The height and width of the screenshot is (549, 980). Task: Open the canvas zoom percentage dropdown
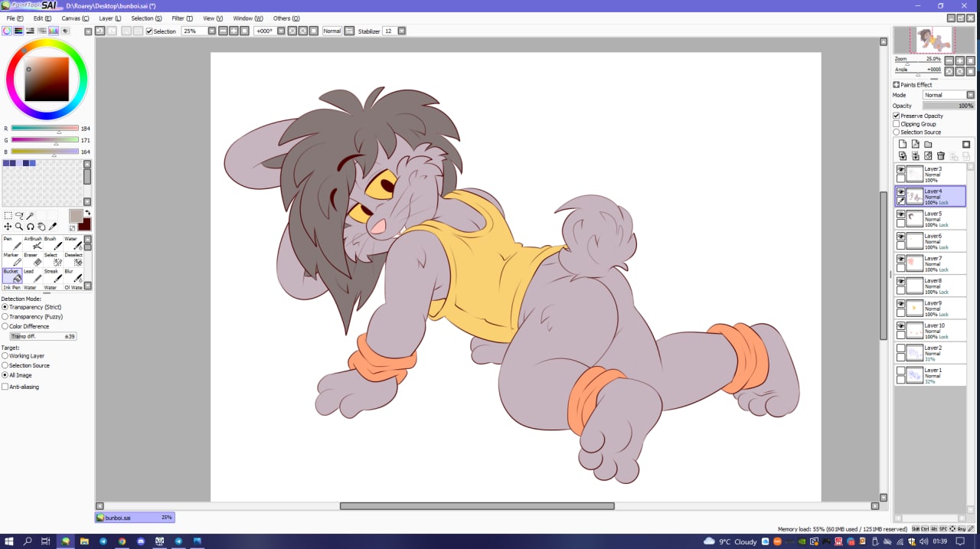click(211, 31)
